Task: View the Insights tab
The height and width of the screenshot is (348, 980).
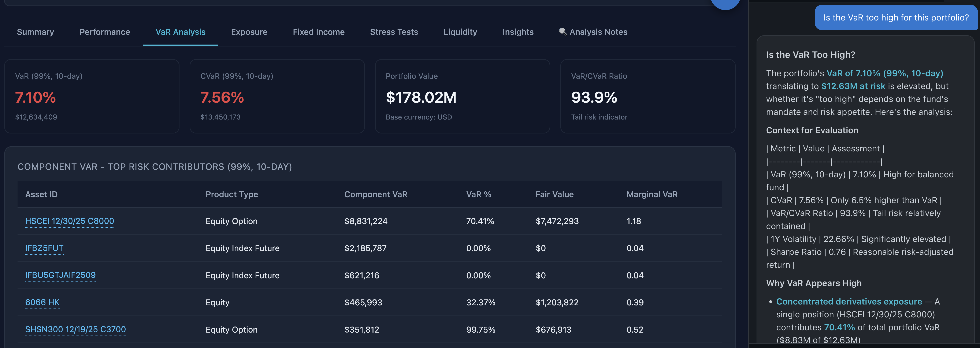Action: 518,32
